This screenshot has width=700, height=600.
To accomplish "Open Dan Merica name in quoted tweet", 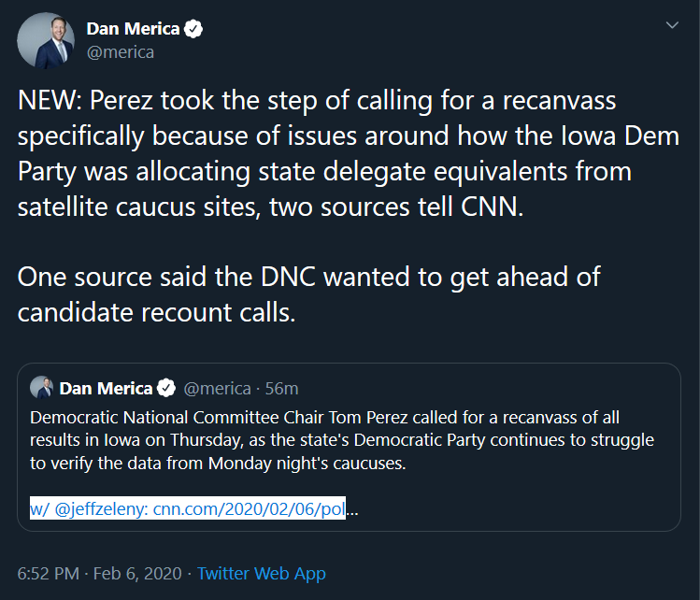I will pyautogui.click(x=107, y=388).
